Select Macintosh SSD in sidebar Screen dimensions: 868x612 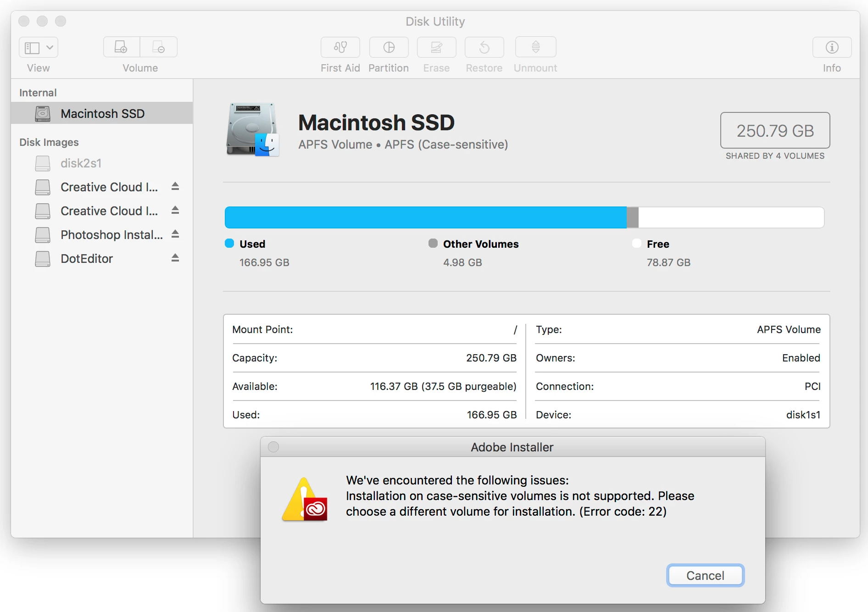click(102, 113)
